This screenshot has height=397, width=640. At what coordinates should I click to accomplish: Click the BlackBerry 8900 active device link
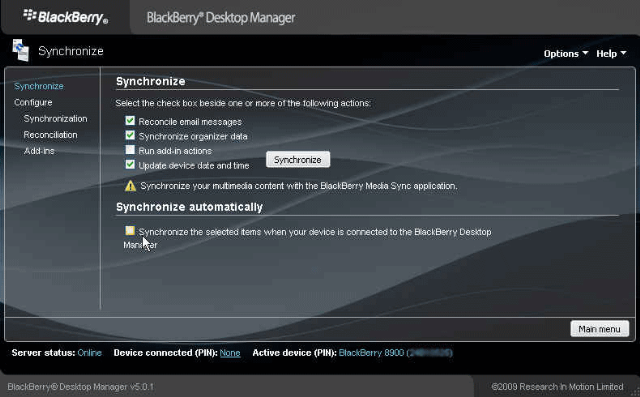395,353
